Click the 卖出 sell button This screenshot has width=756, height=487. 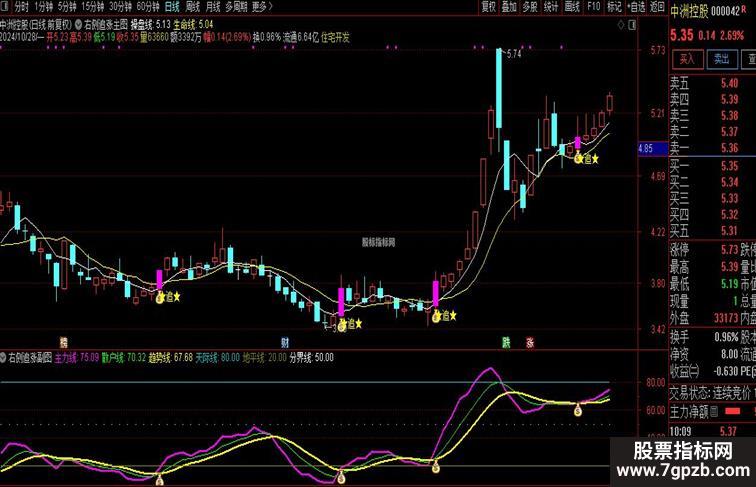tap(722, 59)
